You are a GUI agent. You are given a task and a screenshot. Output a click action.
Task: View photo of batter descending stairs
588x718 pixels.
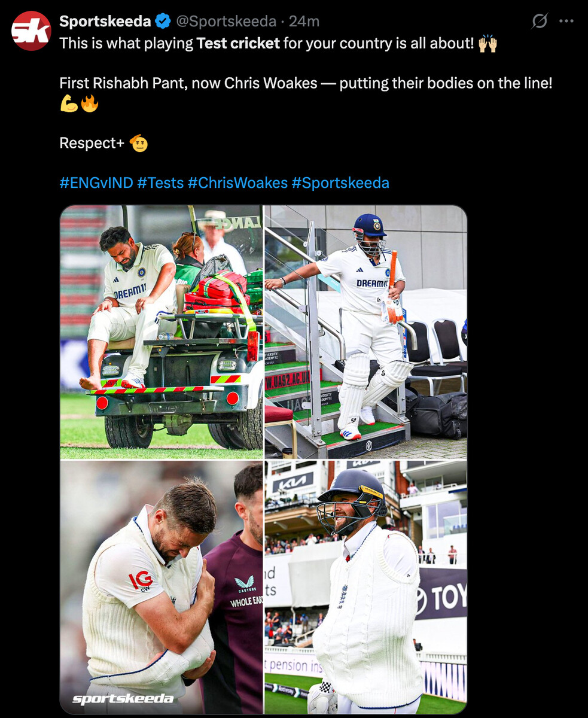365,332
